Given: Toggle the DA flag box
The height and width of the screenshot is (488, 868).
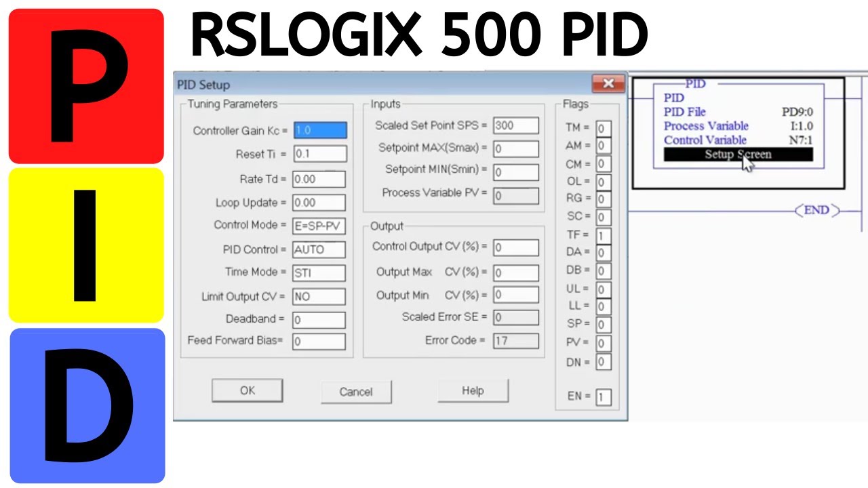Looking at the screenshot, I should point(604,253).
